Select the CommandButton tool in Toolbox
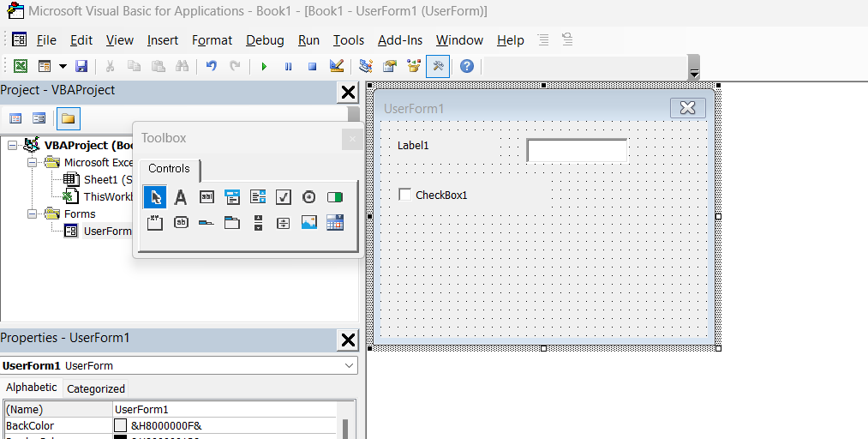This screenshot has height=439, width=868. [x=181, y=223]
